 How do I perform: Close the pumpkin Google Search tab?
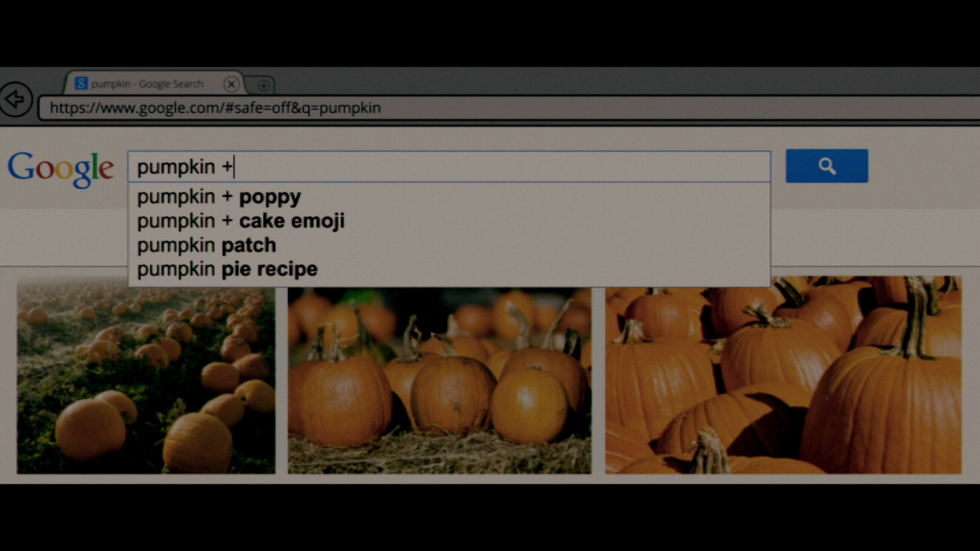click(231, 84)
